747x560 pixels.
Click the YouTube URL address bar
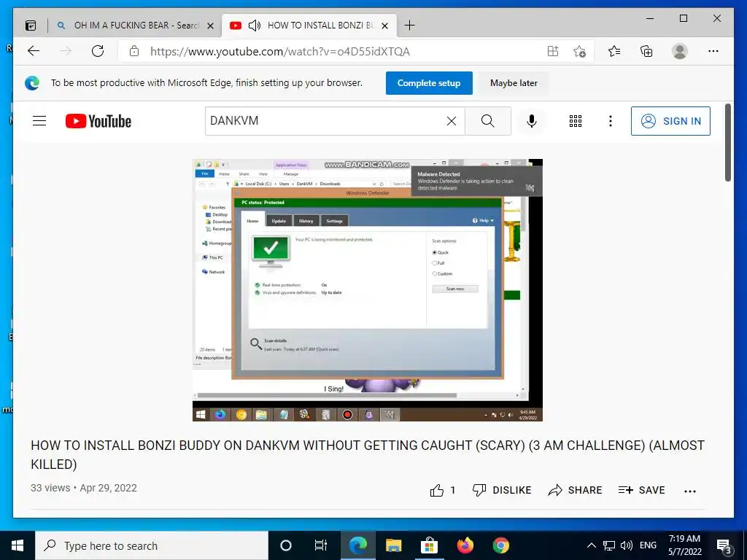280,52
